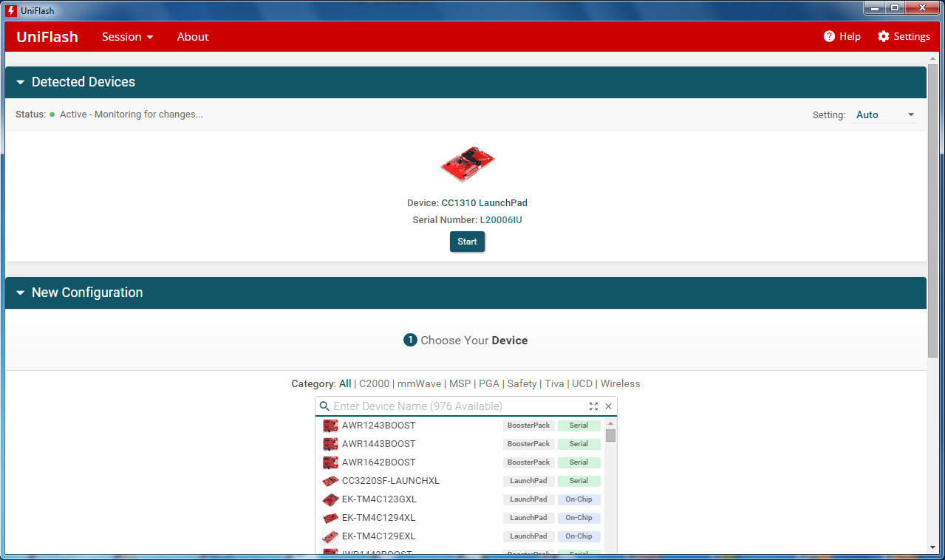945x560 pixels.
Task: Filter devices by Tiva category
Action: (x=554, y=384)
